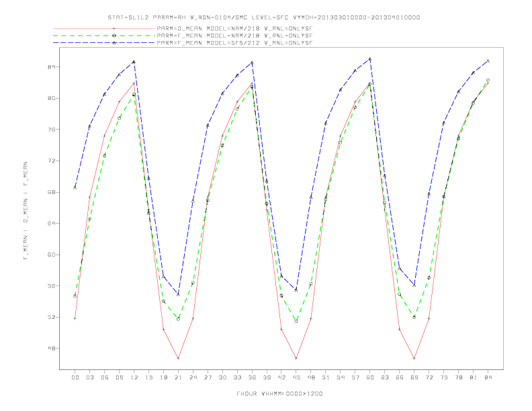Click x-axis forecast hour label 24
Image resolution: width=532 pixels, height=411 pixels.
(193, 377)
